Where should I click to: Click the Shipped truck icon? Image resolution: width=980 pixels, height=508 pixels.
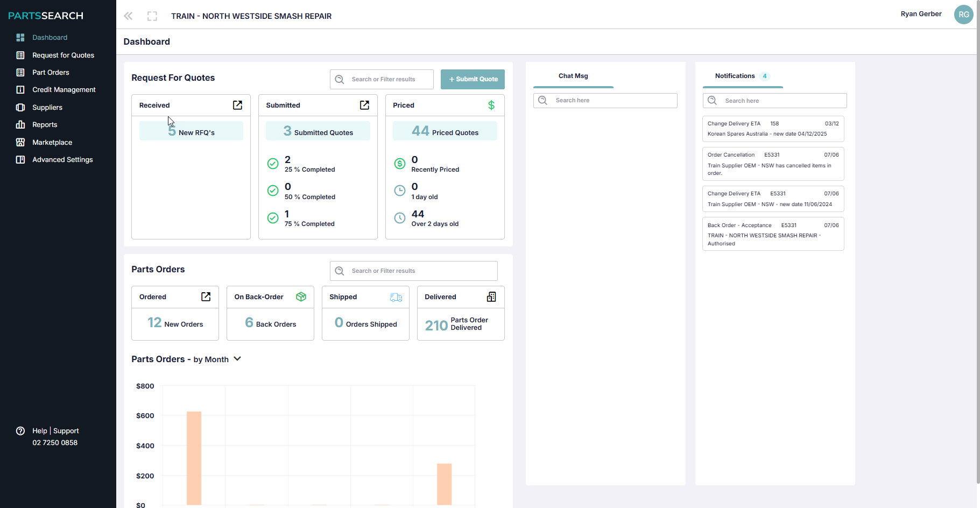coord(396,297)
